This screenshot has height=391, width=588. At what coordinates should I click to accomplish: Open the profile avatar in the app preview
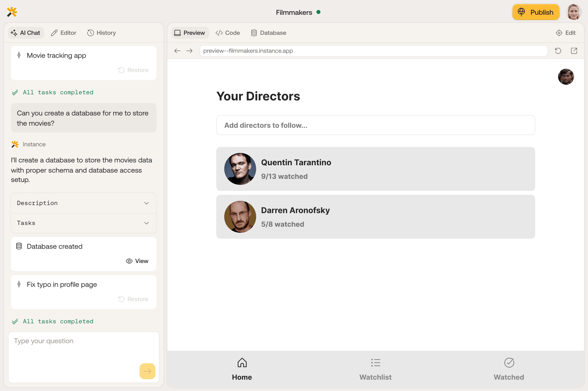click(x=566, y=77)
